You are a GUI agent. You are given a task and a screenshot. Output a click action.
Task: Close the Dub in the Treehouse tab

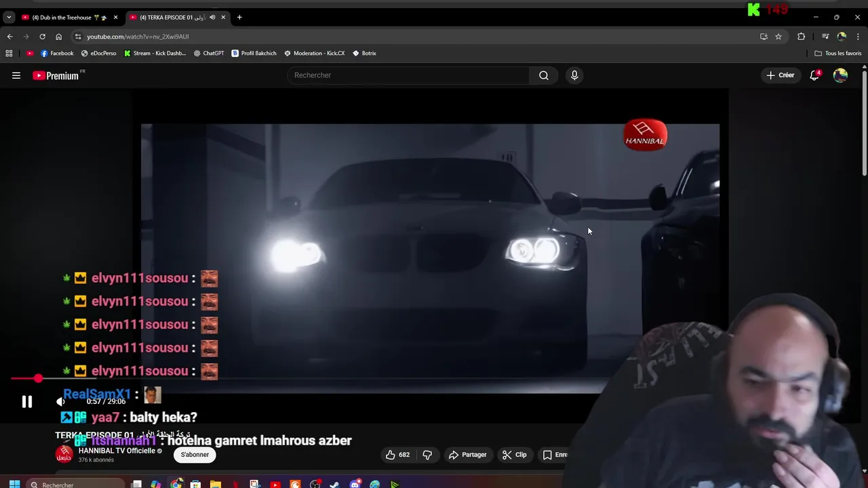tap(115, 18)
